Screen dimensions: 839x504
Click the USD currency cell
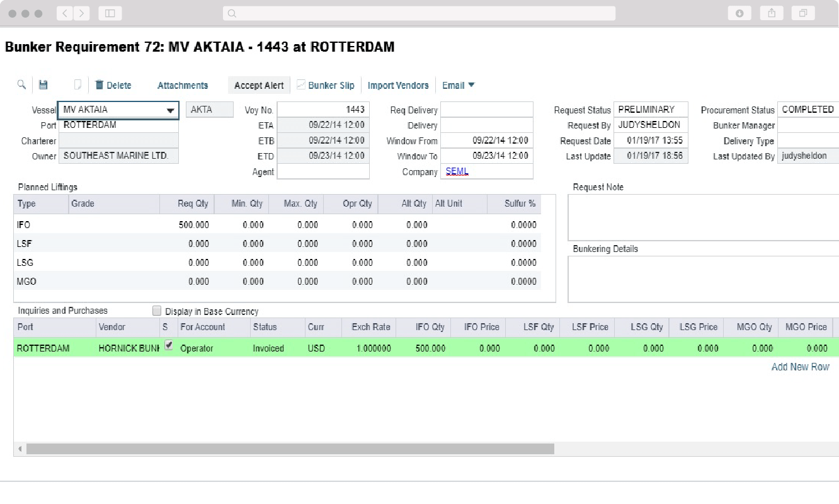tap(323, 348)
